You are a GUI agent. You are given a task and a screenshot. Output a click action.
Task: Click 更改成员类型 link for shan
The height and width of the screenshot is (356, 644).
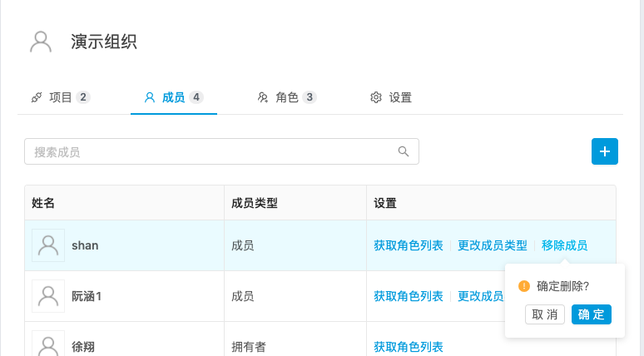point(493,245)
